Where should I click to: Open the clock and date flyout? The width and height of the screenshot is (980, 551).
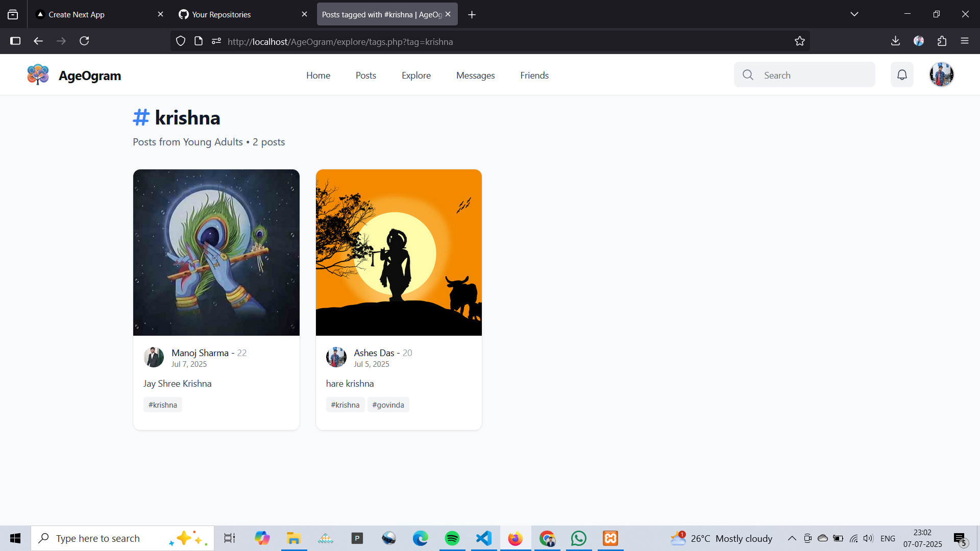[x=922, y=538]
